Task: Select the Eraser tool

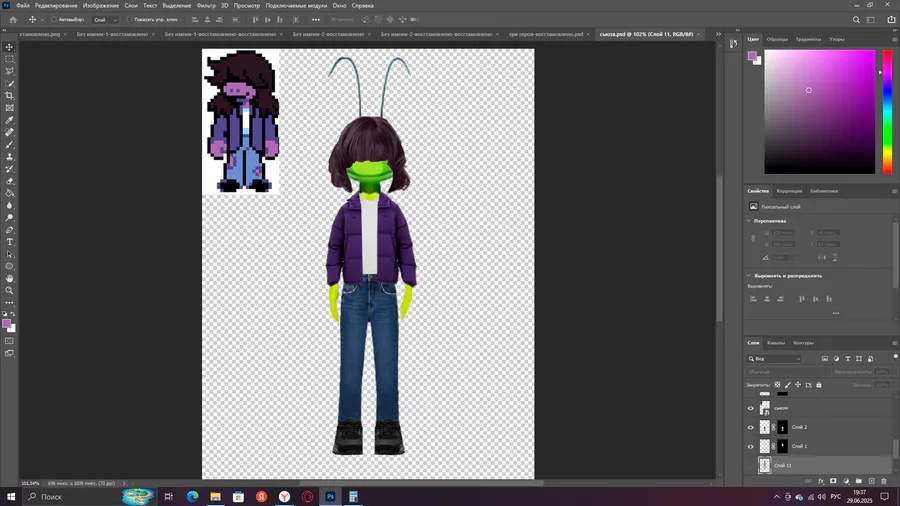Action: tap(9, 181)
